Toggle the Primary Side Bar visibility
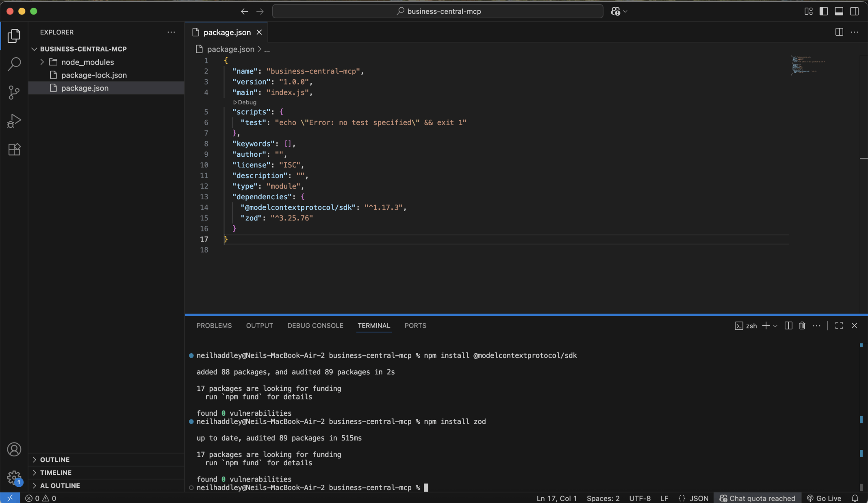The height and width of the screenshot is (503, 868). tap(824, 11)
